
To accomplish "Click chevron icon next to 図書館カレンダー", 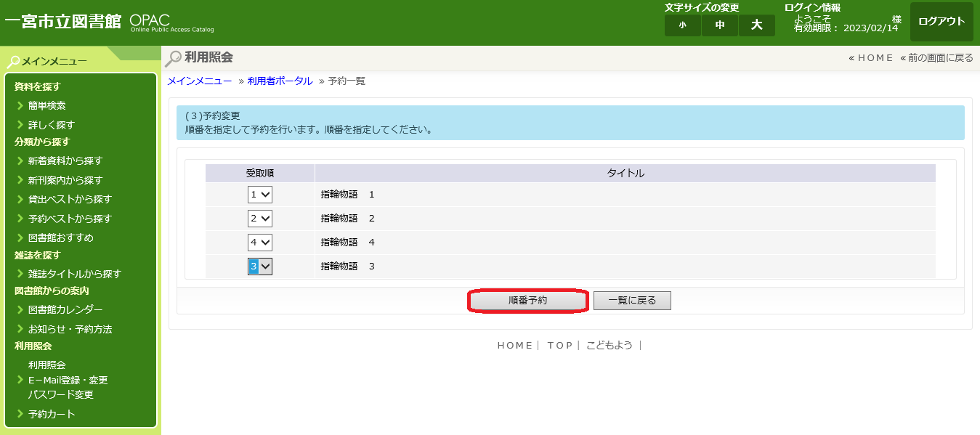I will pos(20,309).
